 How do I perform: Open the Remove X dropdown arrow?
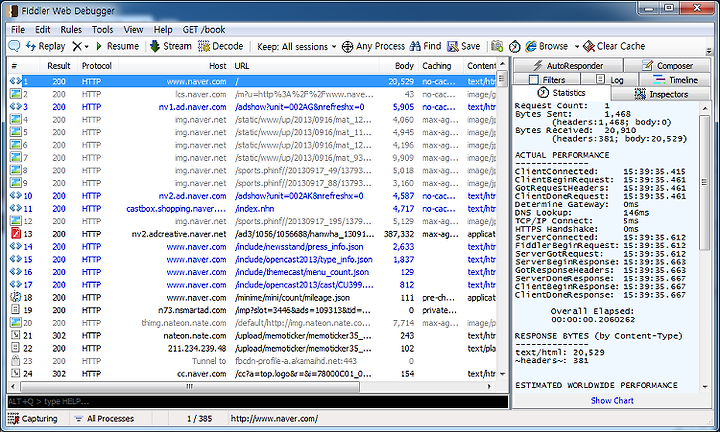pos(86,47)
